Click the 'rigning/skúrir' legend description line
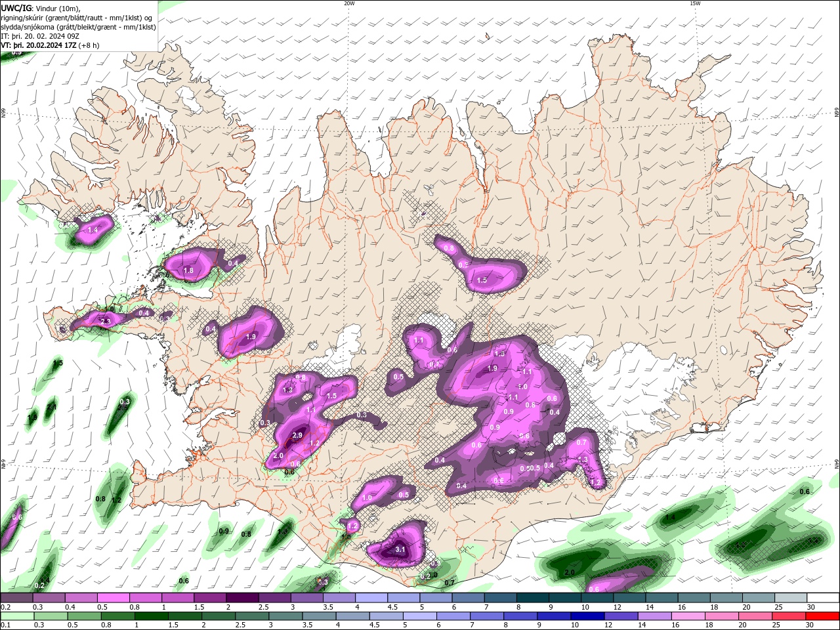This screenshot has height=630, width=840. (77, 18)
